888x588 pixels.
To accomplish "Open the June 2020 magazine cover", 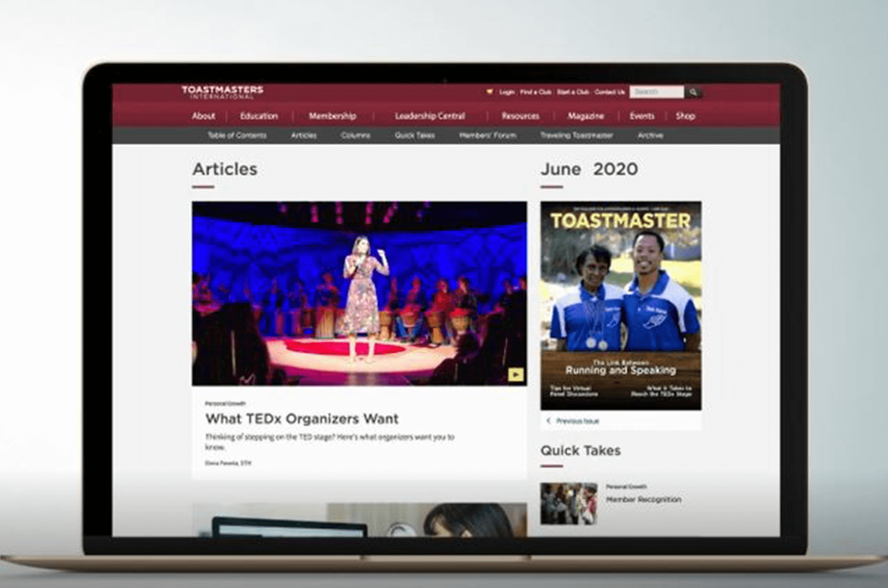I will (620, 305).
